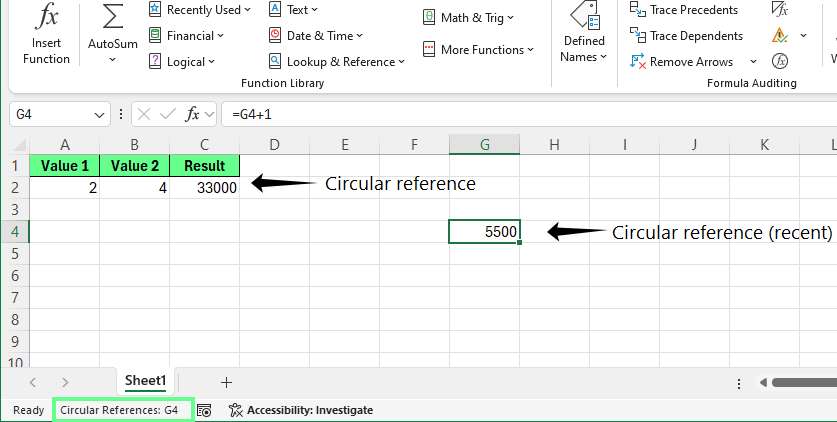Select row 4 header
837x422 pixels.
click(15, 232)
